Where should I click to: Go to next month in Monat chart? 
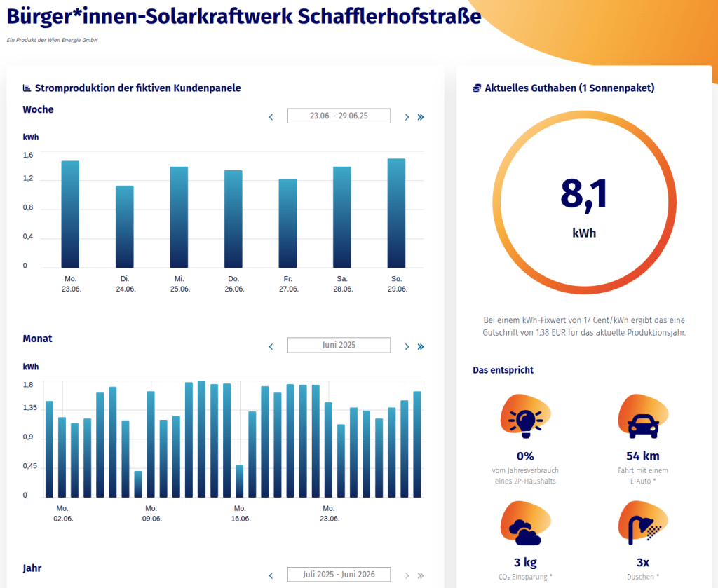(407, 346)
